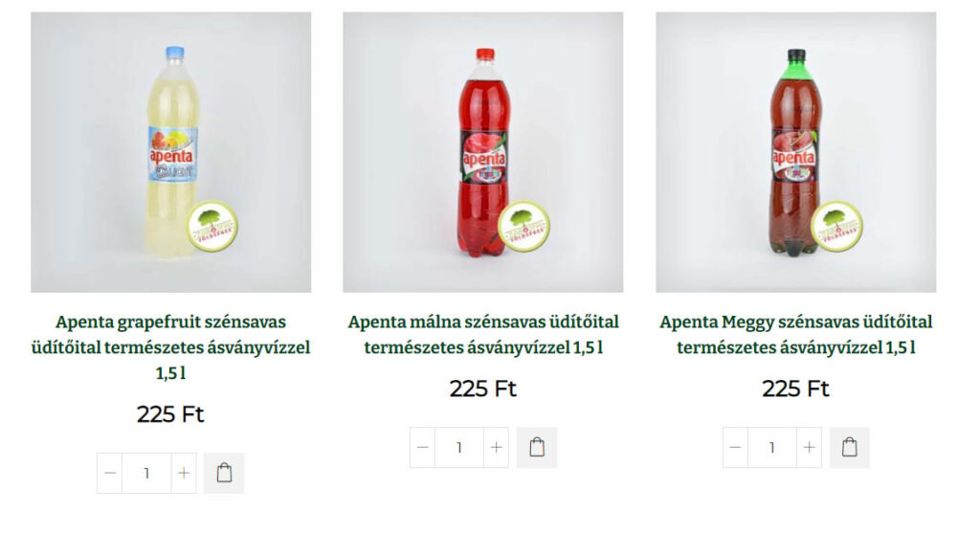Open Apenta grapefruit szénsavas üdítőital product link
The width and height of the screenshot is (980, 534).
coord(170,347)
